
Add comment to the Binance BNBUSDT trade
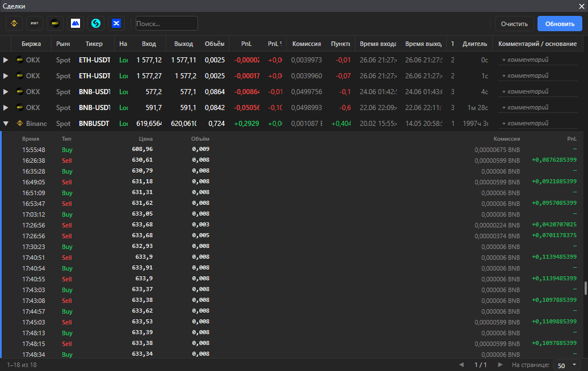coord(537,123)
